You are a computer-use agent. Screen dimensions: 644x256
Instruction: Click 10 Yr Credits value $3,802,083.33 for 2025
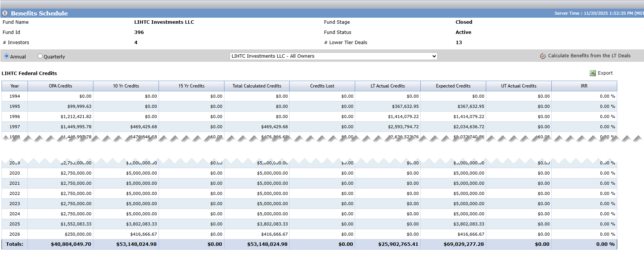tap(142, 224)
